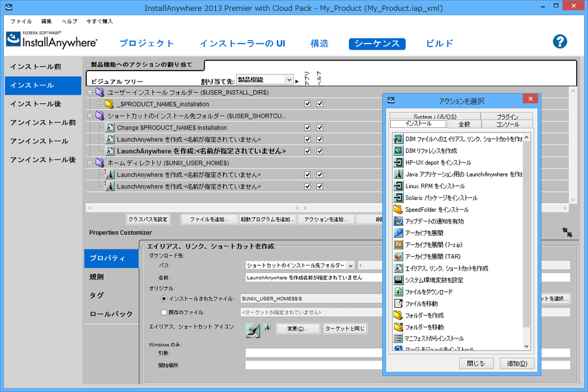
Task: Toggle アプリ checkbox for _$PRODUCT_NAME$_installation
Action: coord(308,104)
